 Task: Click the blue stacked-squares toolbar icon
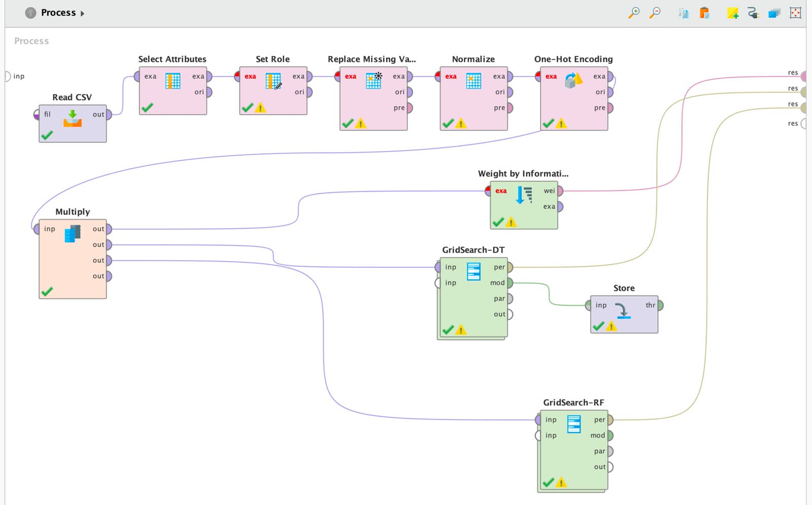tap(774, 13)
